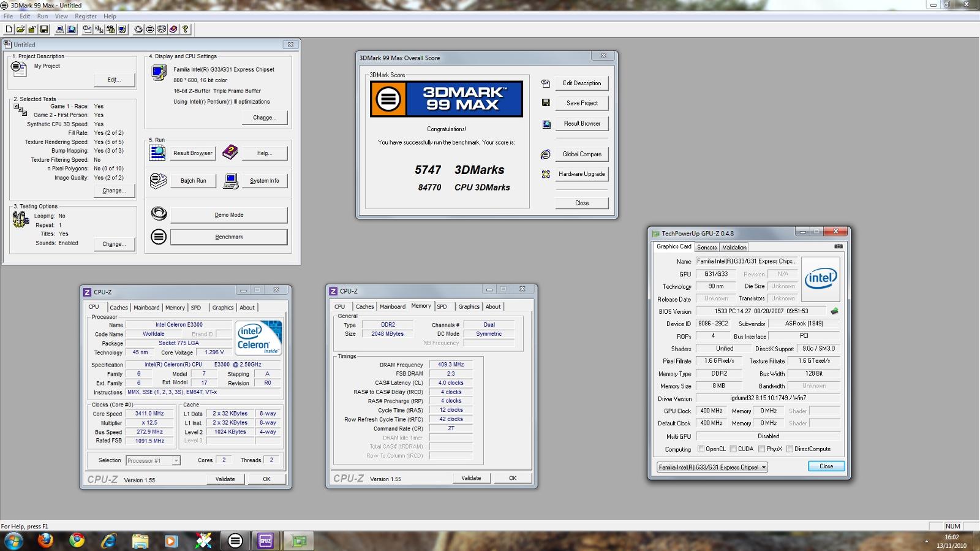This screenshot has width=980, height=551.
Task: Click the Close button in GPU-Z
Action: click(826, 466)
